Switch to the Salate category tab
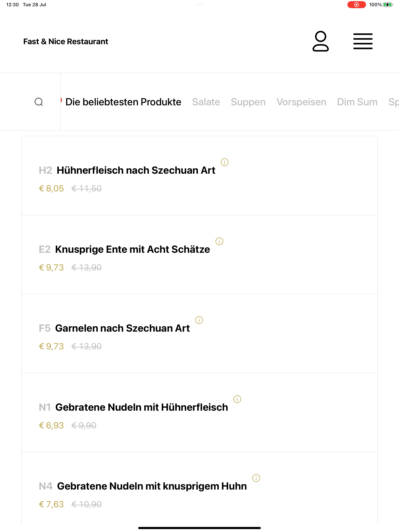 pyautogui.click(x=206, y=102)
